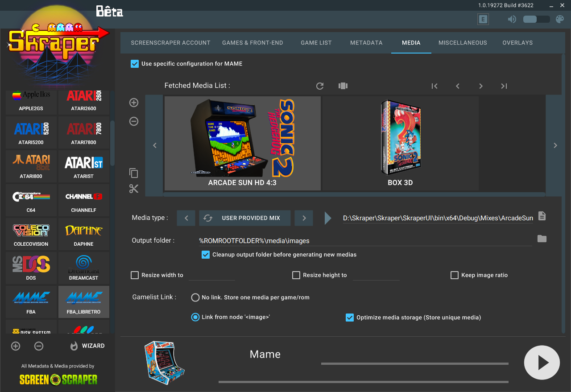This screenshot has height=392, width=571.
Task: Select the COLECOVISION system
Action: (x=31, y=234)
